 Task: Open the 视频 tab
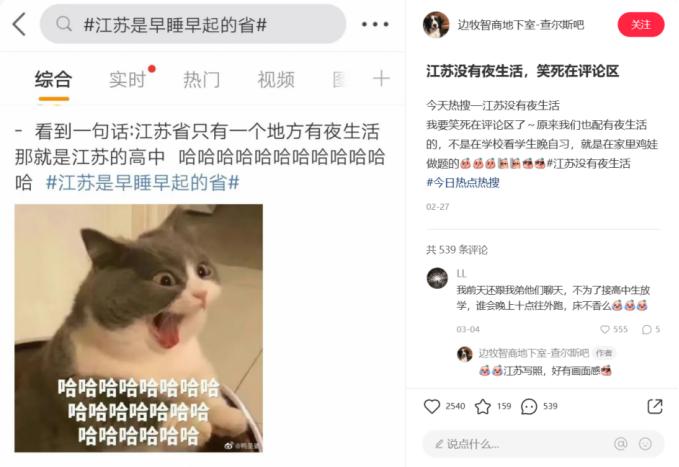pyautogui.click(x=276, y=80)
